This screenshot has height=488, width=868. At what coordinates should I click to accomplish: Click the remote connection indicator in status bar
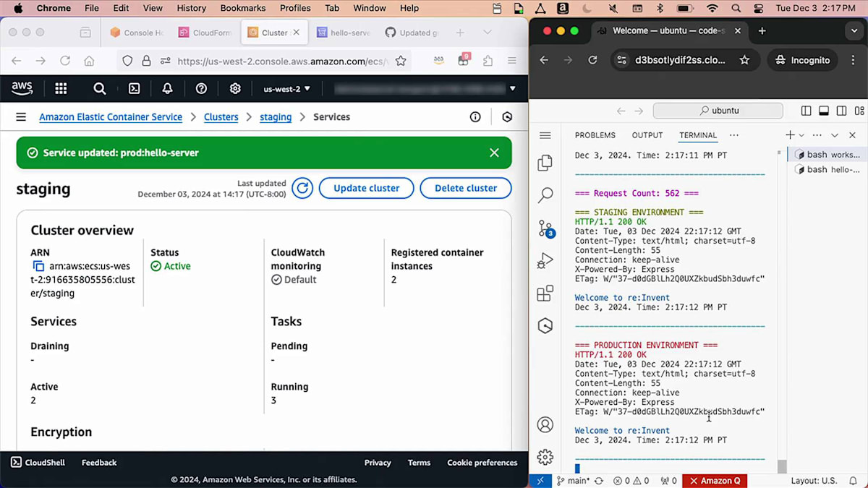click(540, 481)
